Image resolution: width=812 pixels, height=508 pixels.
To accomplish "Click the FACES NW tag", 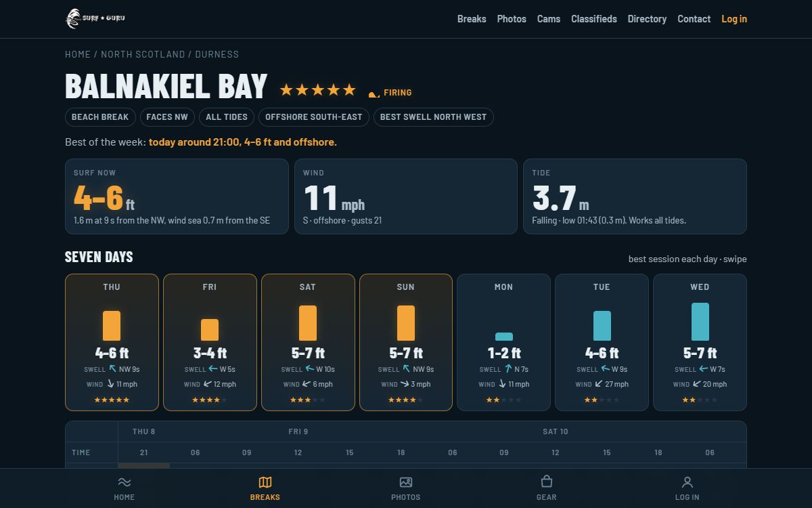I will click(167, 117).
